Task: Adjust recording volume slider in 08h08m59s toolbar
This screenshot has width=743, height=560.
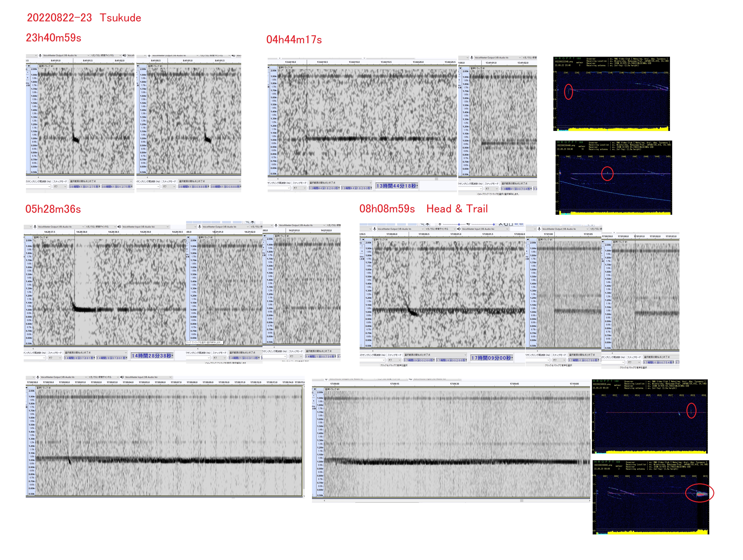Action: coord(459,224)
